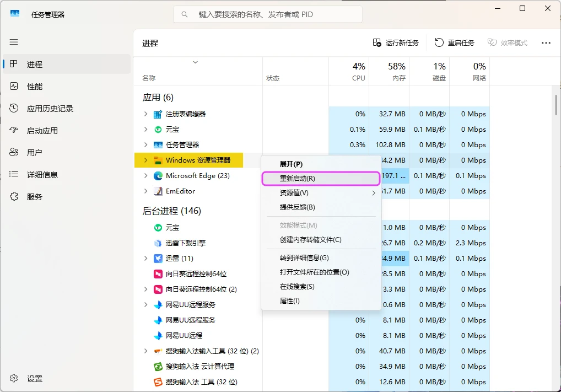This screenshot has height=392, width=561.
Task: Sort by the 内存 column header
Action: click(389, 71)
